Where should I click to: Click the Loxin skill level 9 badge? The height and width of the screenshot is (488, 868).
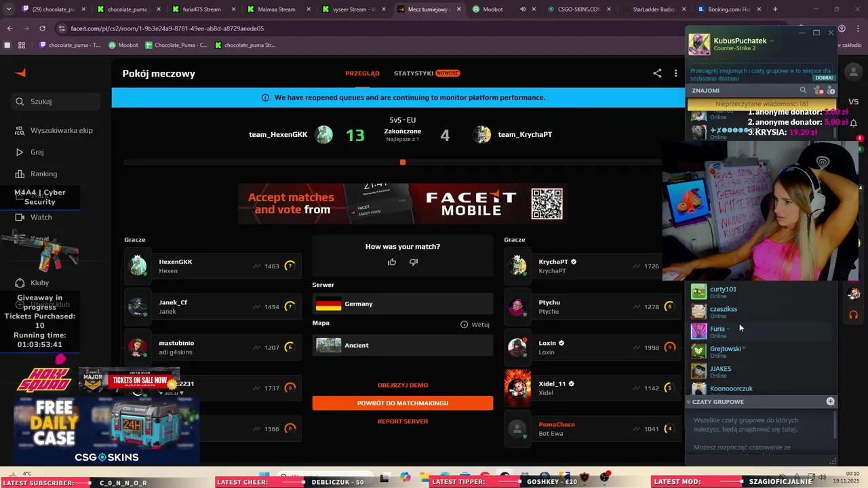coord(670,348)
